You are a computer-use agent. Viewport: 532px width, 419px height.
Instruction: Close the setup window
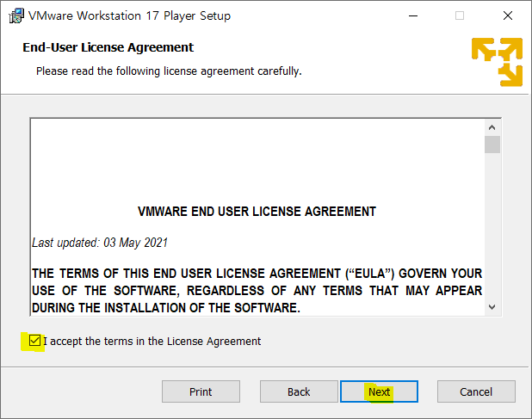point(508,15)
